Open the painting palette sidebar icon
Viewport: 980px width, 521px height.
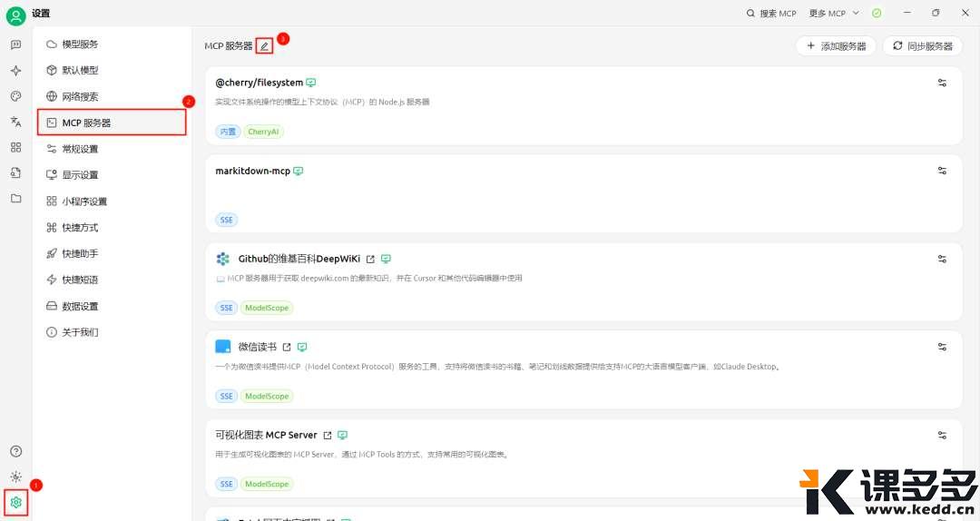pyautogui.click(x=16, y=95)
